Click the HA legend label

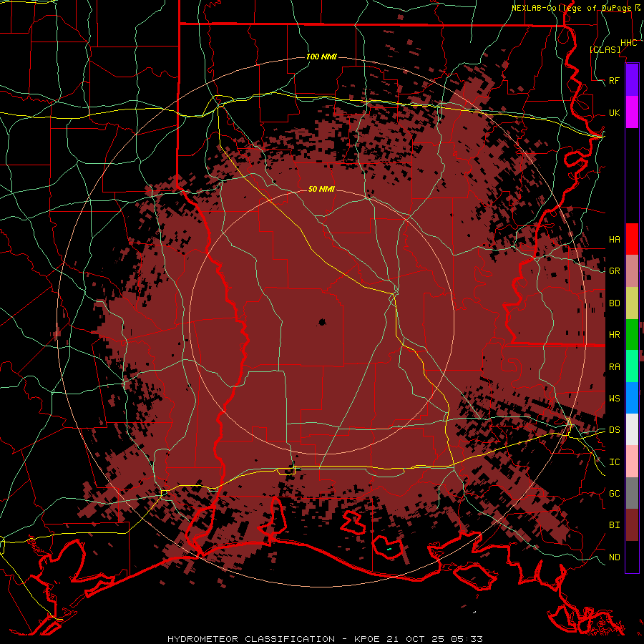point(615,239)
